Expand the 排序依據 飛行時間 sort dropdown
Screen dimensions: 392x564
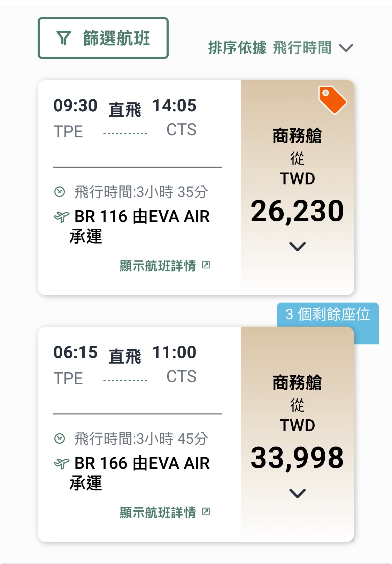(x=281, y=48)
